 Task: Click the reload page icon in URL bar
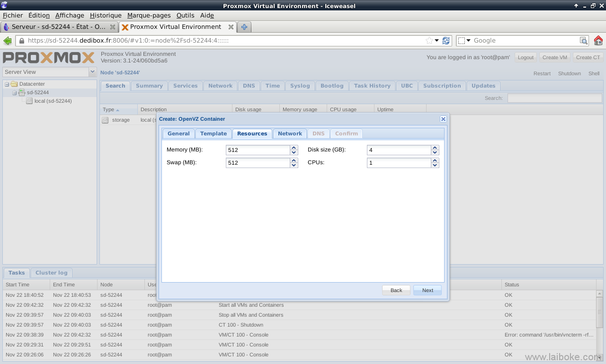[x=446, y=41]
